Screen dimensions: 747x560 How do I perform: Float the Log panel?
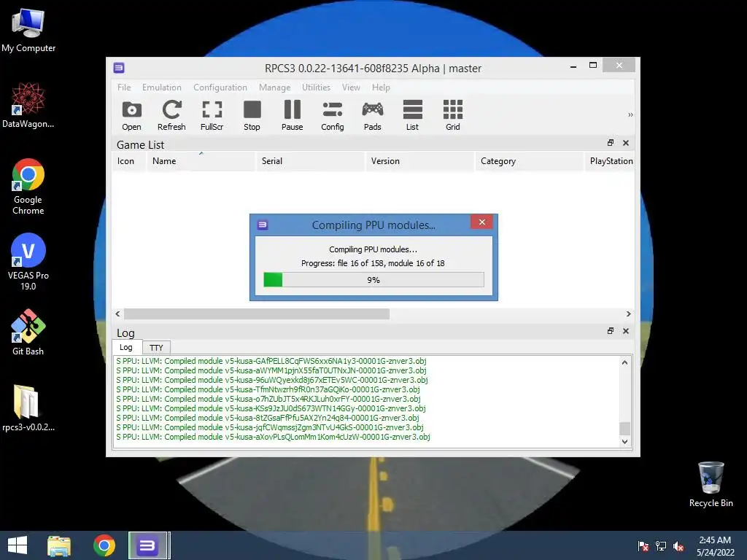point(611,331)
